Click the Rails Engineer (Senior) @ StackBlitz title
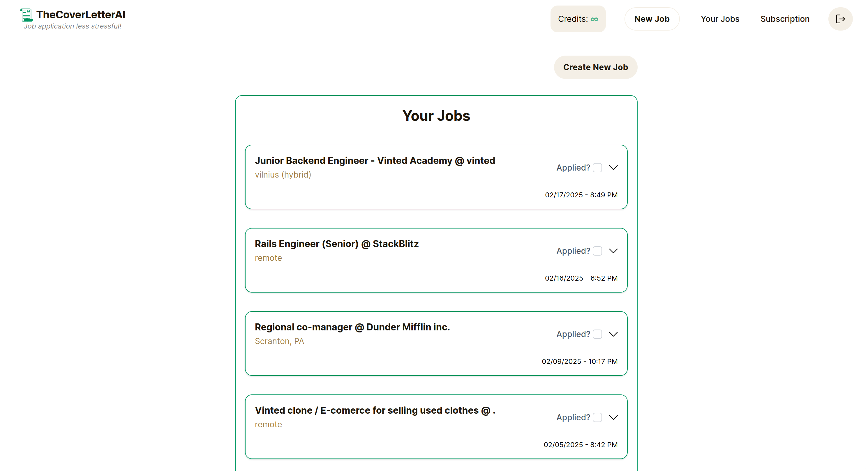Viewport: 868px width, 471px height. click(x=336, y=244)
